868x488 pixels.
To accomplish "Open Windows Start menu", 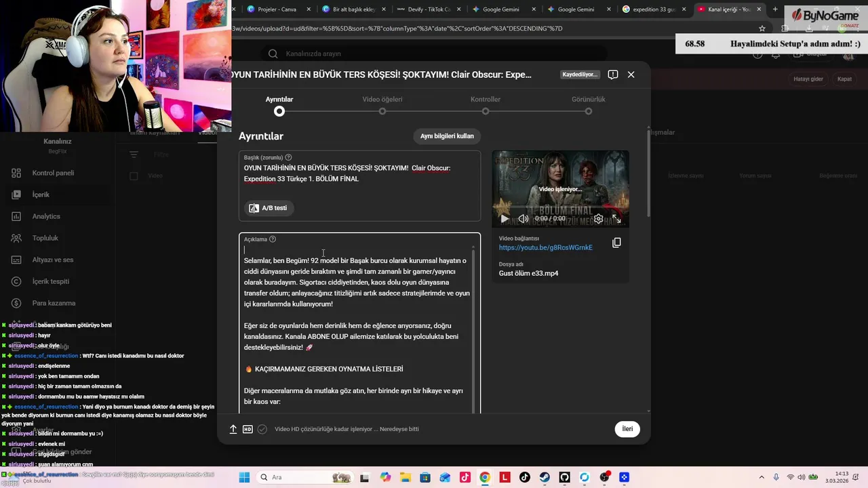I will (244, 477).
